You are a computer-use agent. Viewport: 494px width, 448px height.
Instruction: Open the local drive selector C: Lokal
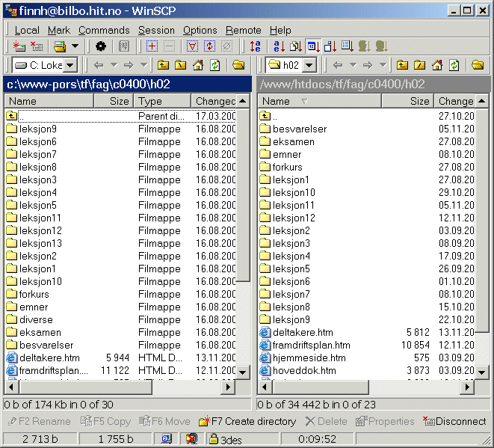coord(44,65)
